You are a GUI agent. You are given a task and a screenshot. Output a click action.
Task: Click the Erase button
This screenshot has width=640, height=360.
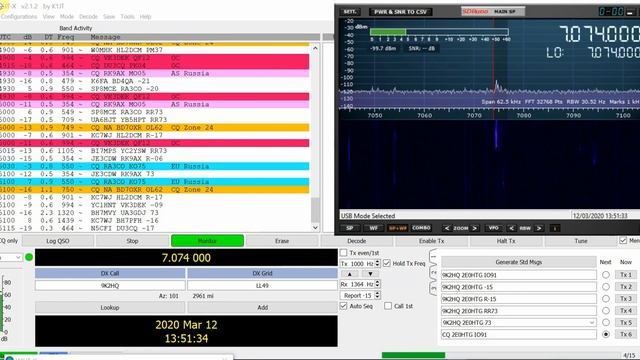282,241
